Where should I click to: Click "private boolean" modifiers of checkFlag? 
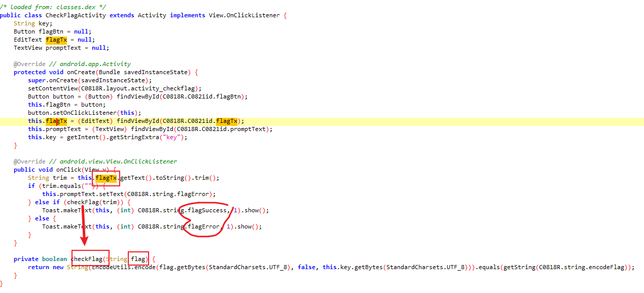tap(40, 259)
